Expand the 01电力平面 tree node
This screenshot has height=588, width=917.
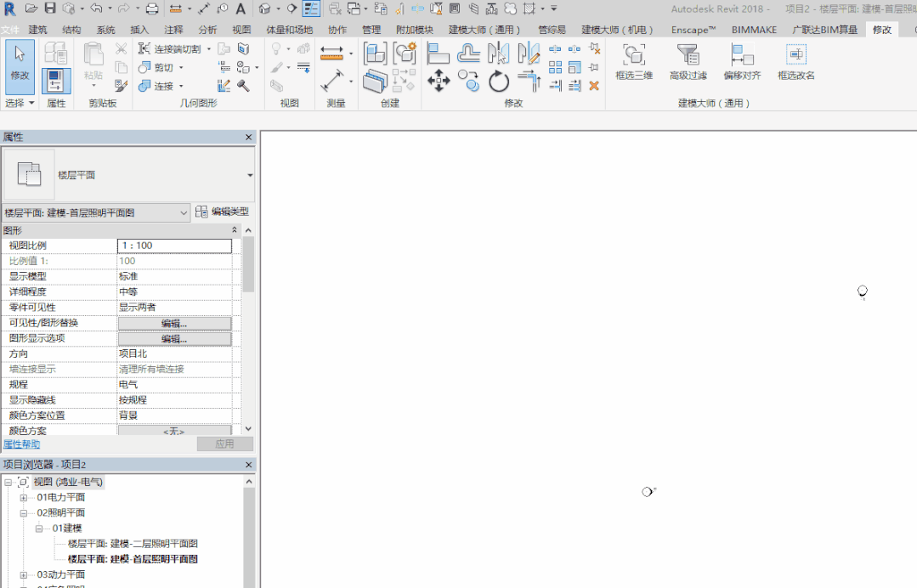point(24,497)
